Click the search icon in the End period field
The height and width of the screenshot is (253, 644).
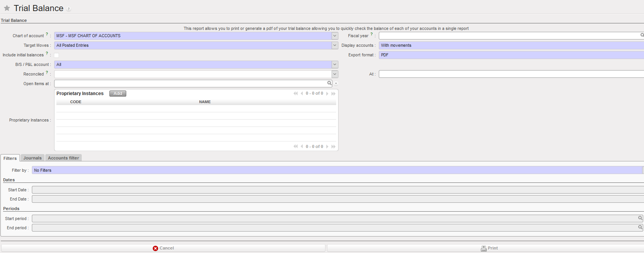[x=640, y=227]
